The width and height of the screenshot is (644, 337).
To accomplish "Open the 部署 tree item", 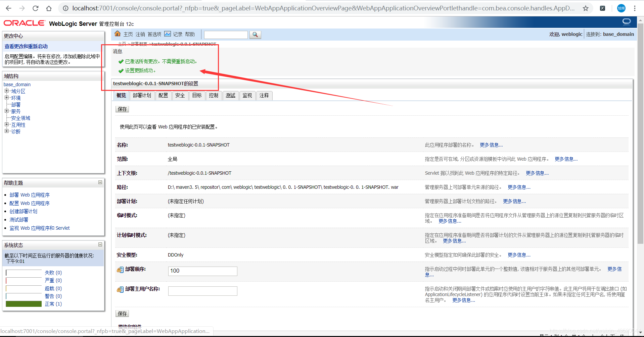I will tap(16, 105).
